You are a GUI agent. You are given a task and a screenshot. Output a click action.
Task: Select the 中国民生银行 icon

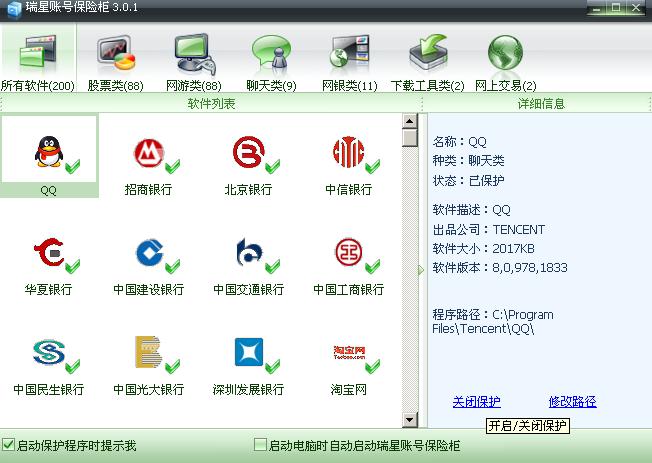coord(49,352)
